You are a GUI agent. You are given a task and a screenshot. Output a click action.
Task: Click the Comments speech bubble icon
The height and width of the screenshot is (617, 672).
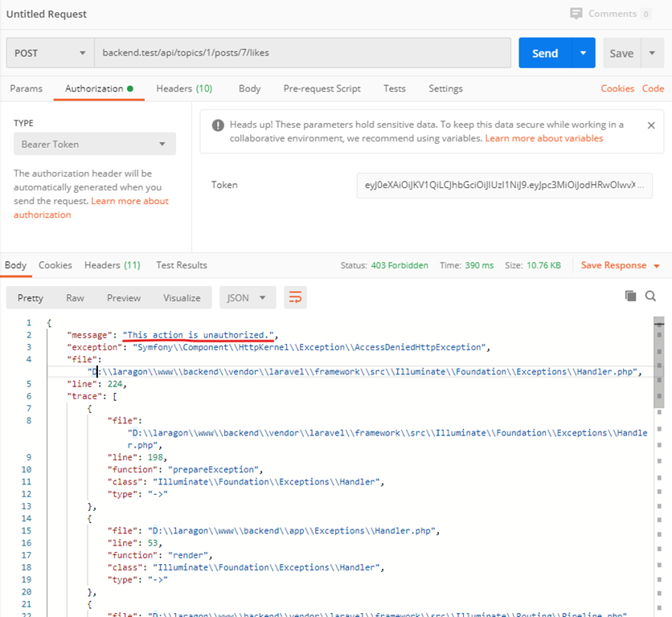click(x=576, y=14)
